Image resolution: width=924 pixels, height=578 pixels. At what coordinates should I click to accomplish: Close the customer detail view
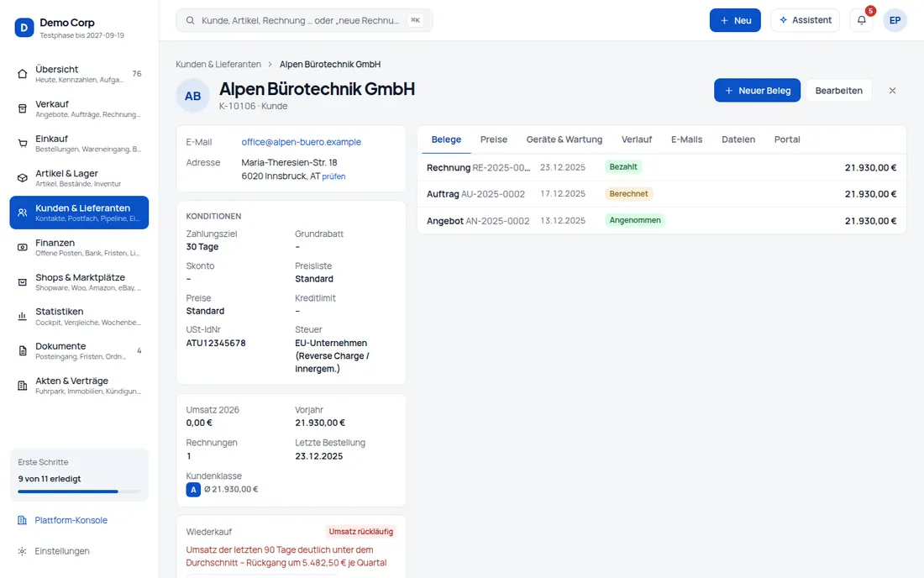[x=892, y=91]
